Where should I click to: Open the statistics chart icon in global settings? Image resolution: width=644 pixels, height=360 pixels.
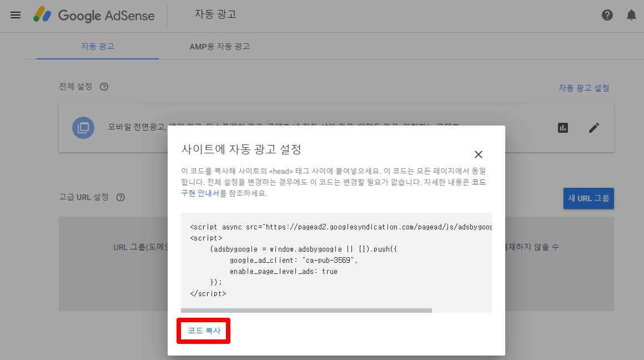563,128
